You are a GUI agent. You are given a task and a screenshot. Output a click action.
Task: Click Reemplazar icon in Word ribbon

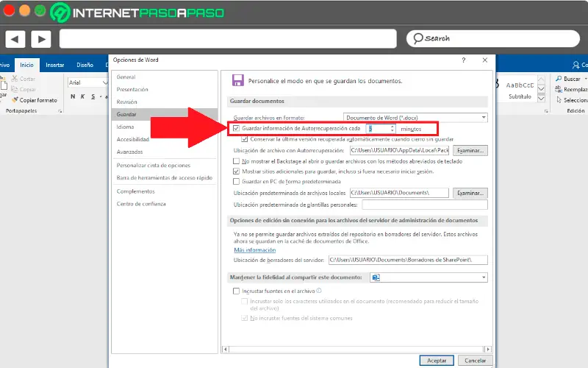pyautogui.click(x=559, y=89)
